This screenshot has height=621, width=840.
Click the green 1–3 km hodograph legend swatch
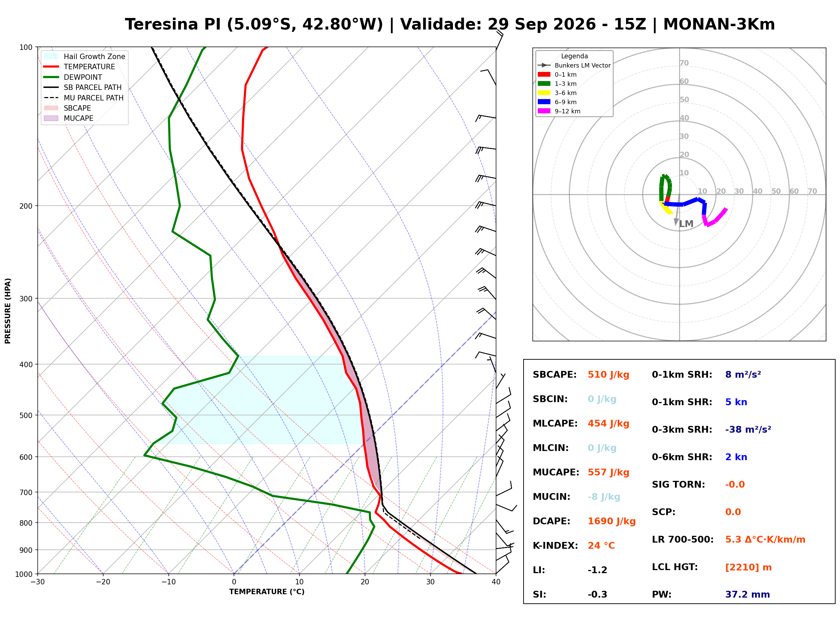[x=544, y=83]
